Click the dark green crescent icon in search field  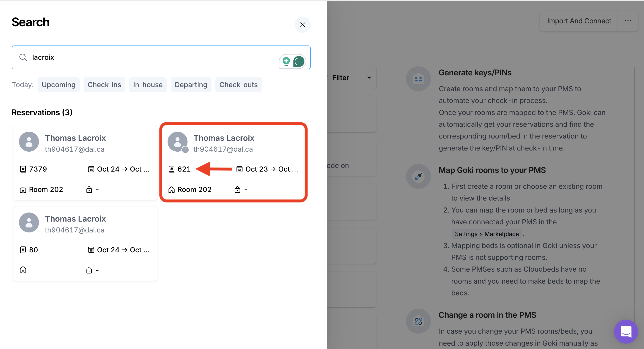pyautogui.click(x=299, y=62)
